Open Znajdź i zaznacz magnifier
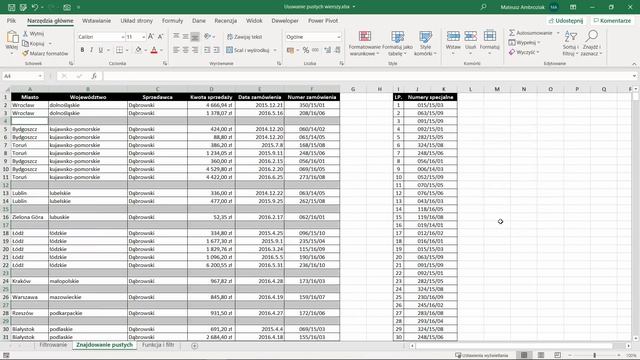This screenshot has height=360, width=640. click(x=591, y=42)
